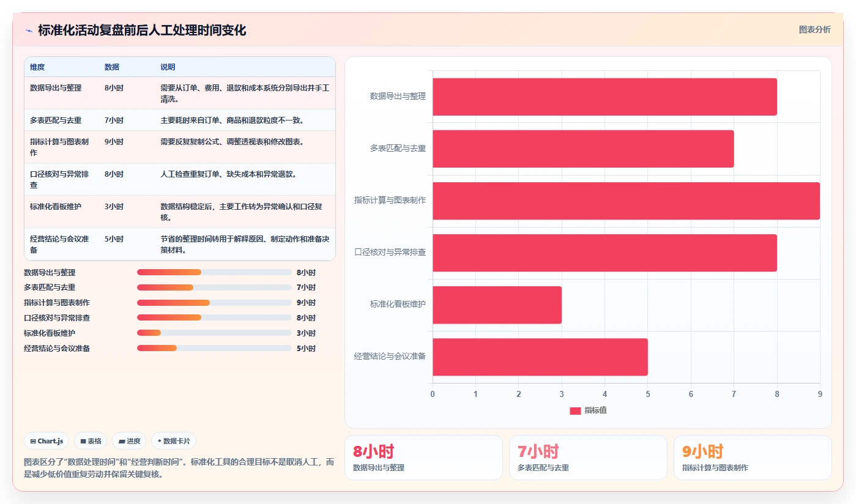Click the 标准化看板维护 progress bar
Screen dimensions: 856x504
(x=214, y=333)
